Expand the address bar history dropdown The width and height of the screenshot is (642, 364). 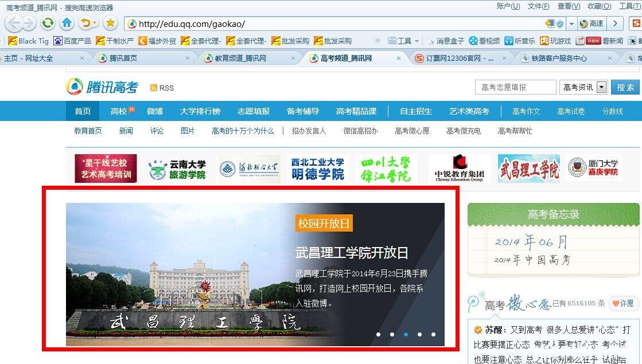[x=571, y=24]
